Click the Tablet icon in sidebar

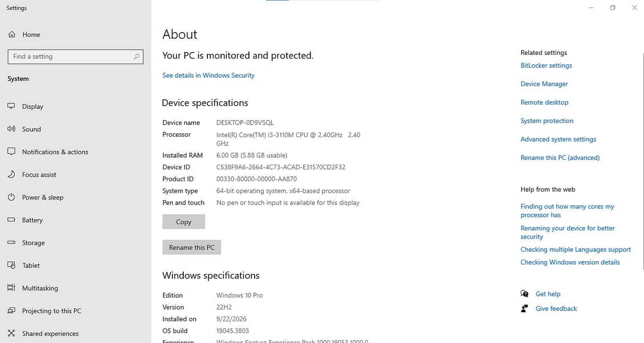pyautogui.click(x=11, y=265)
